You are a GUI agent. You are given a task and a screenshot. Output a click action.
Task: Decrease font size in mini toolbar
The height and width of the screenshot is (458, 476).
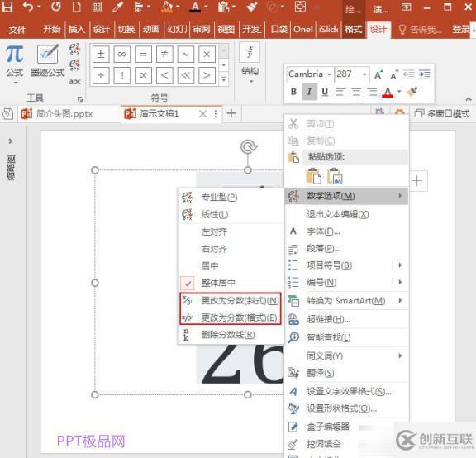(x=394, y=74)
